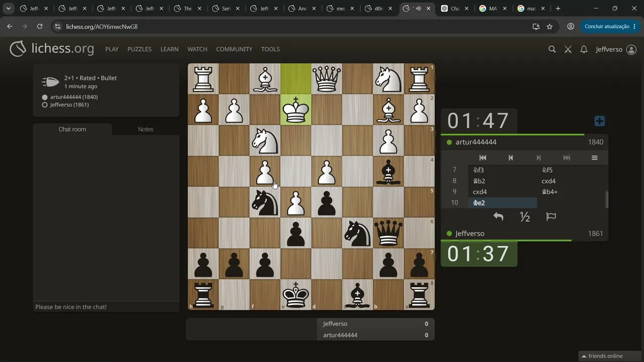Step back to the previous move
Viewport: 644px width, 362px height.
click(x=511, y=158)
